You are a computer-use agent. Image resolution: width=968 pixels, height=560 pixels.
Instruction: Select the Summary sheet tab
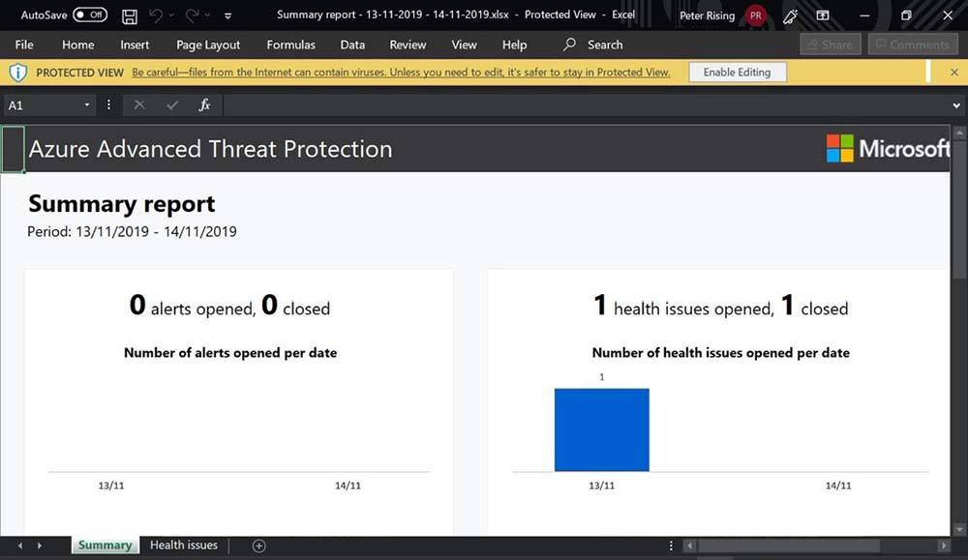pos(105,545)
